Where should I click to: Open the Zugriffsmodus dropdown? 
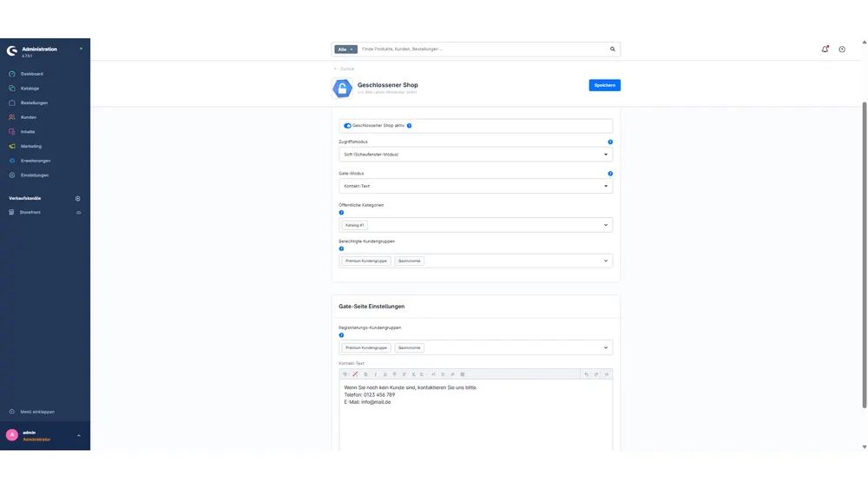[x=476, y=155]
